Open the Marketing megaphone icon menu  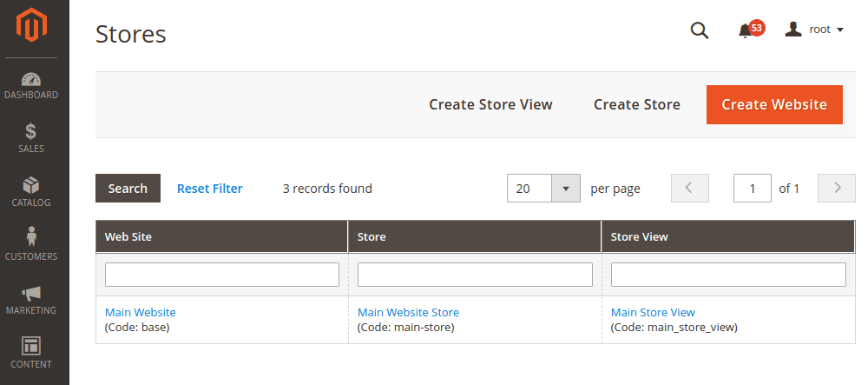[31, 300]
